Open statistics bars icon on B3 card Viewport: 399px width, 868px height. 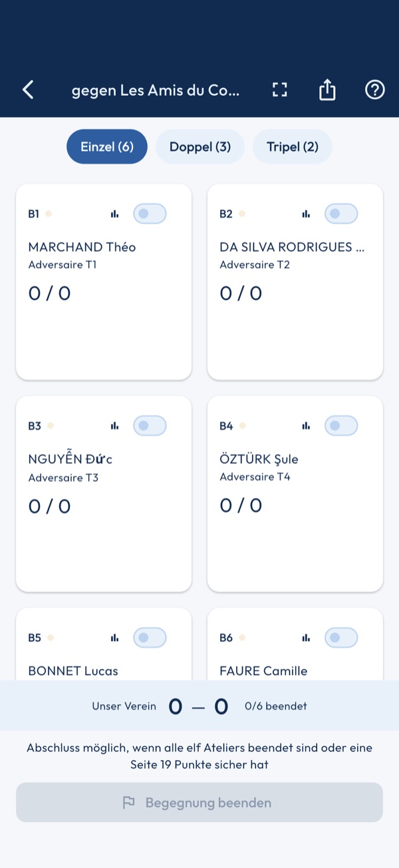click(114, 426)
